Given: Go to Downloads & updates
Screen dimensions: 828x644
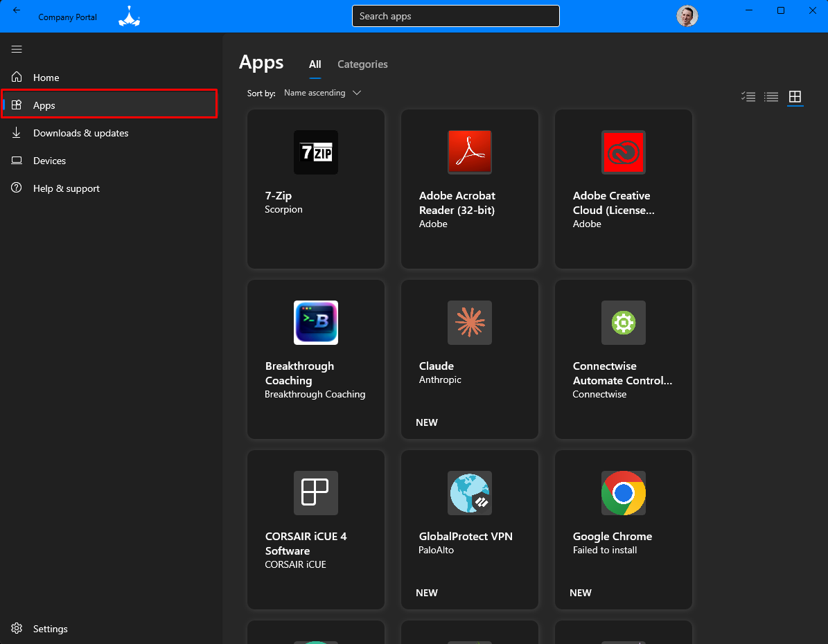Looking at the screenshot, I should coord(80,133).
